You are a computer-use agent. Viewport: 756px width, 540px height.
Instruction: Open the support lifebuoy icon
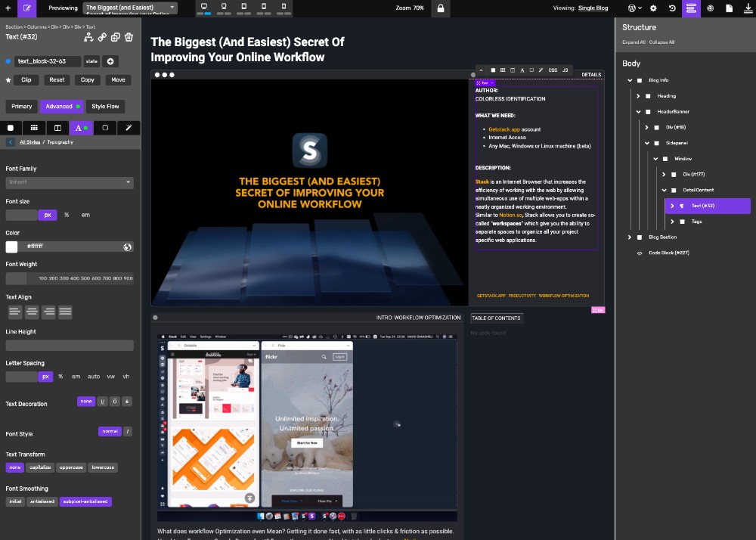click(x=710, y=8)
